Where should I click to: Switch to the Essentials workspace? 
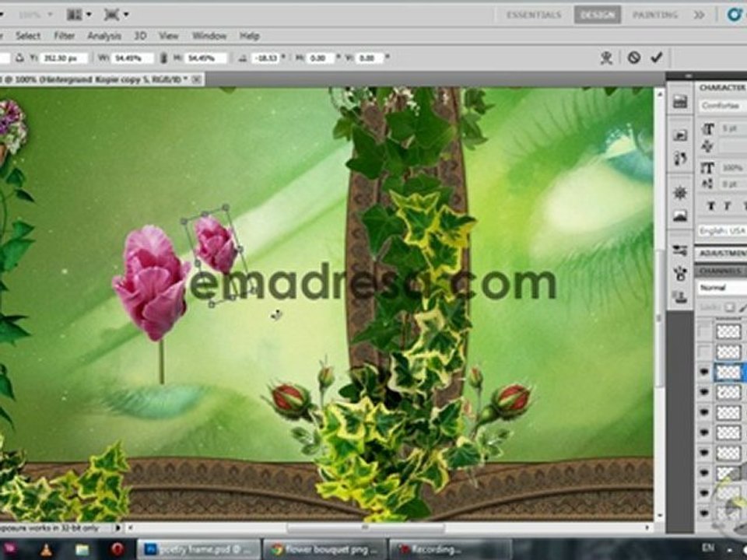point(534,15)
